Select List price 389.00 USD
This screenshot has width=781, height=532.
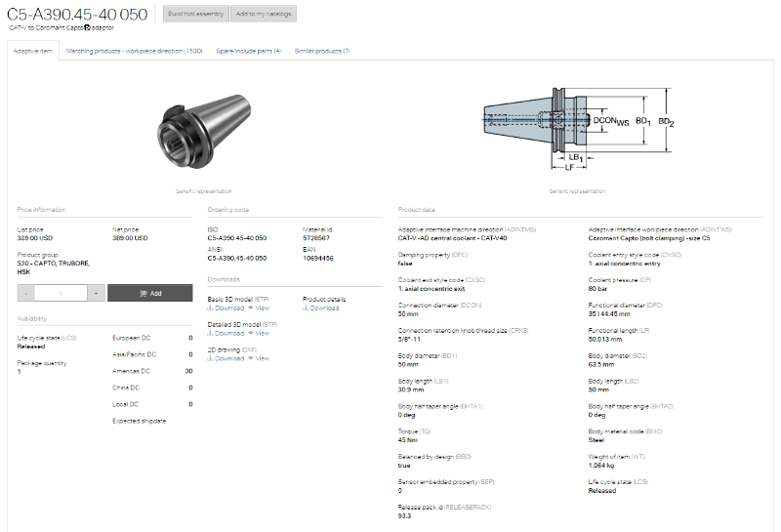[x=35, y=238]
